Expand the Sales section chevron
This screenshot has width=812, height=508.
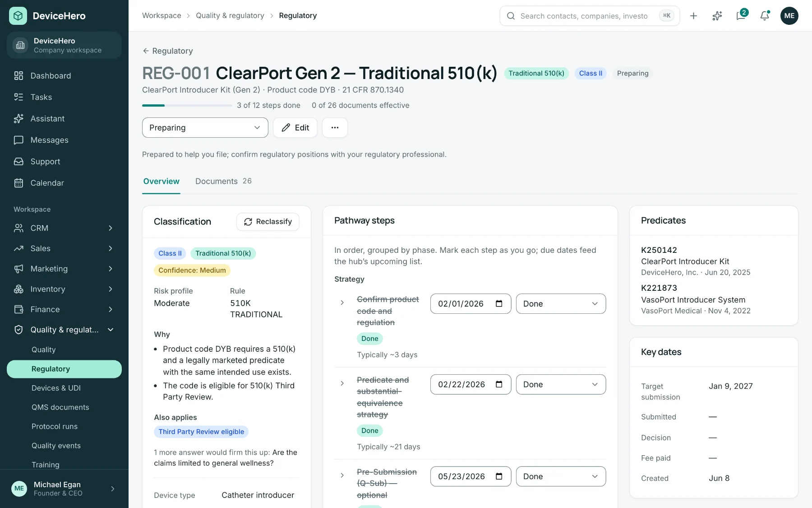coord(111,248)
